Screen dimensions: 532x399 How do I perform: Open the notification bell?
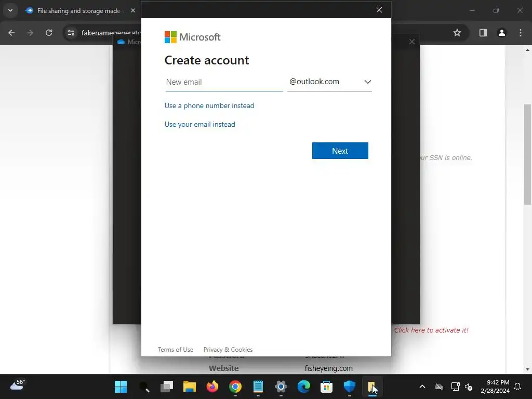[518, 387]
